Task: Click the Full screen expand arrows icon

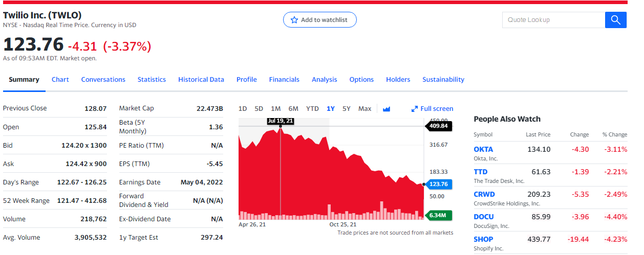Action: coord(415,109)
